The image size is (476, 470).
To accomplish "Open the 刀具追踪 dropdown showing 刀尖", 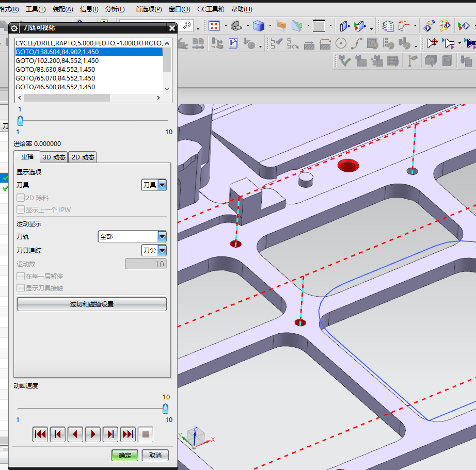I will pos(154,250).
